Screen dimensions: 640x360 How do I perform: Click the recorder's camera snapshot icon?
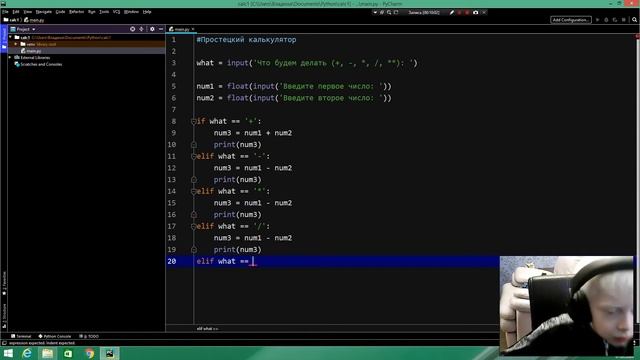click(x=476, y=12)
